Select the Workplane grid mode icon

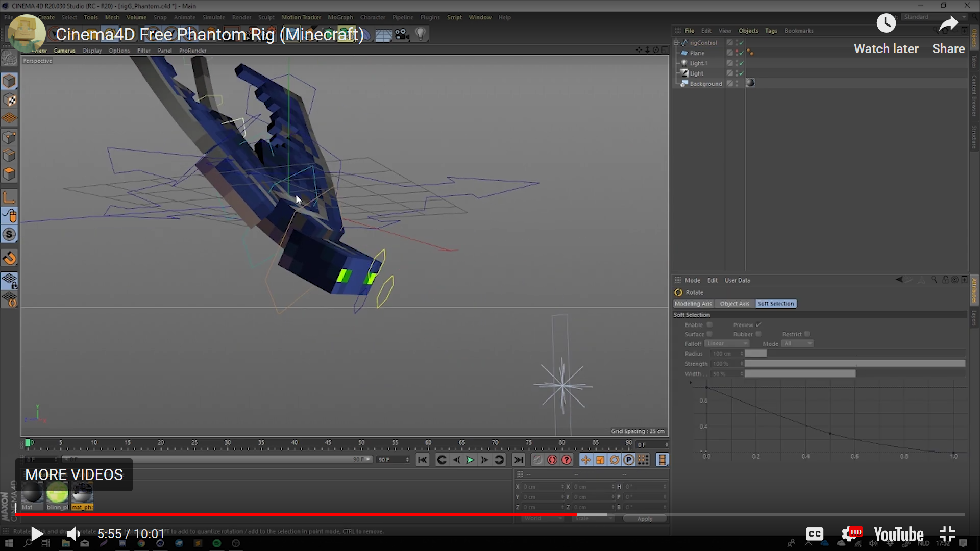pos(9,118)
